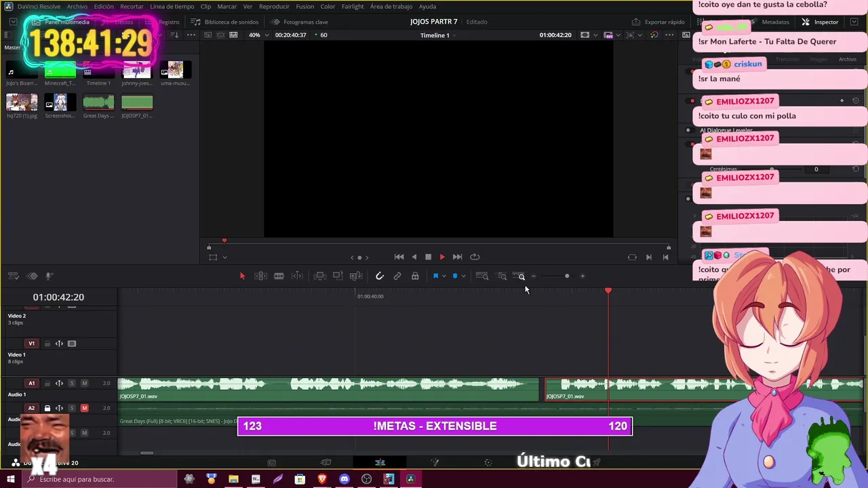
Task: Click the Overwrite Clip icon
Action: coord(338,276)
